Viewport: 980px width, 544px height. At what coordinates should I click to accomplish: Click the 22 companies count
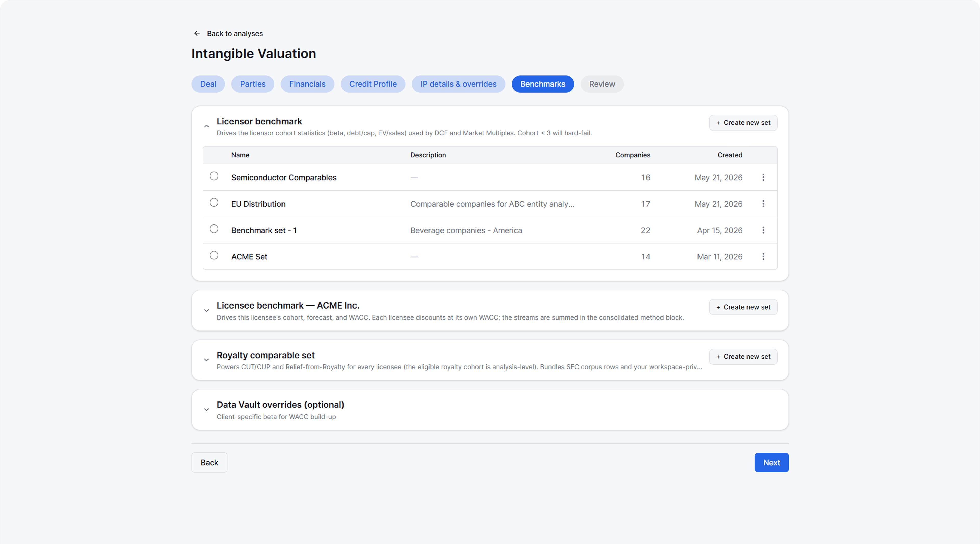click(645, 231)
